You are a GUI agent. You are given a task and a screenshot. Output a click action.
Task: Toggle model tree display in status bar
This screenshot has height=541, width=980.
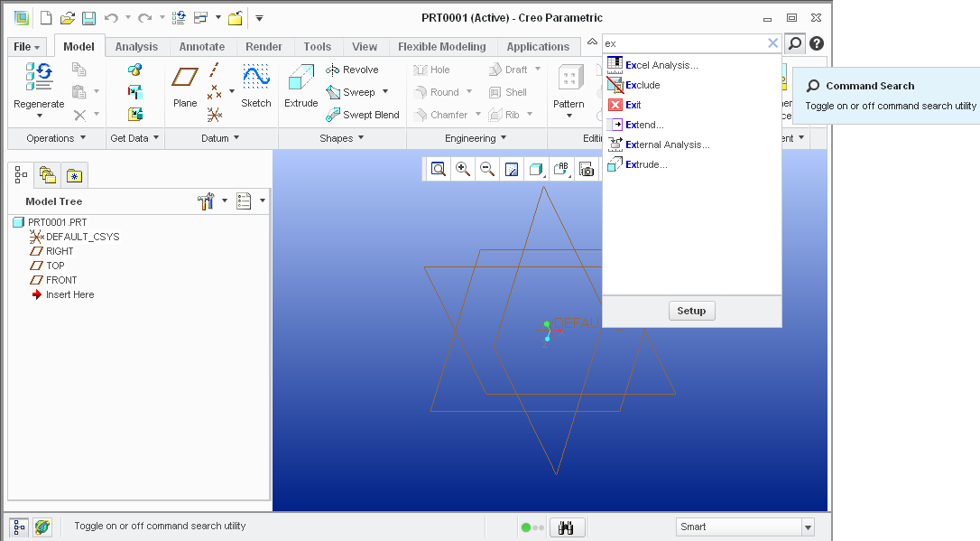tap(19, 527)
